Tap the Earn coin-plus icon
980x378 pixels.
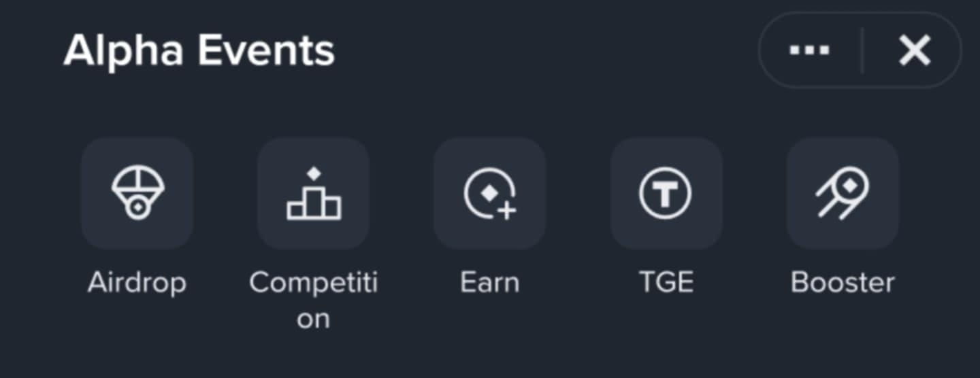490,193
